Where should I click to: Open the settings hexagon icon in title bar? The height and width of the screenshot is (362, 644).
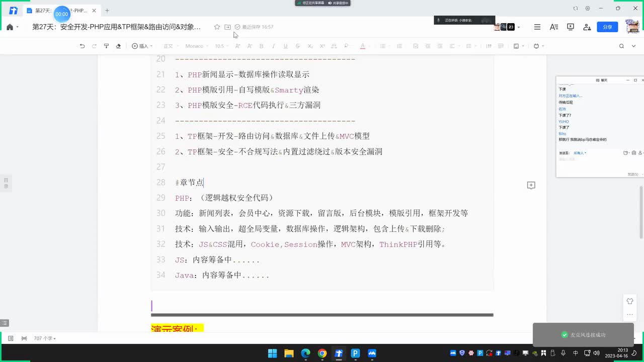(x=588, y=9)
